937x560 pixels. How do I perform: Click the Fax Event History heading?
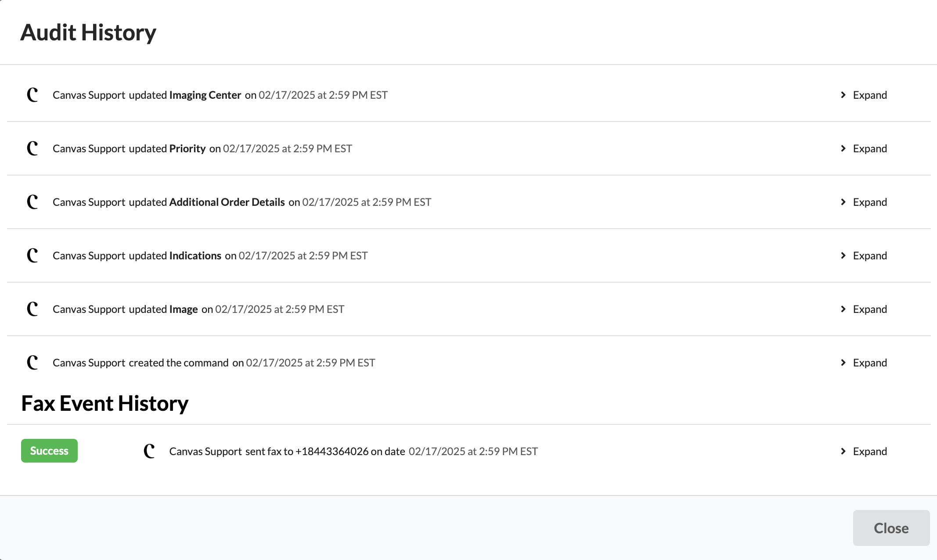tap(105, 403)
